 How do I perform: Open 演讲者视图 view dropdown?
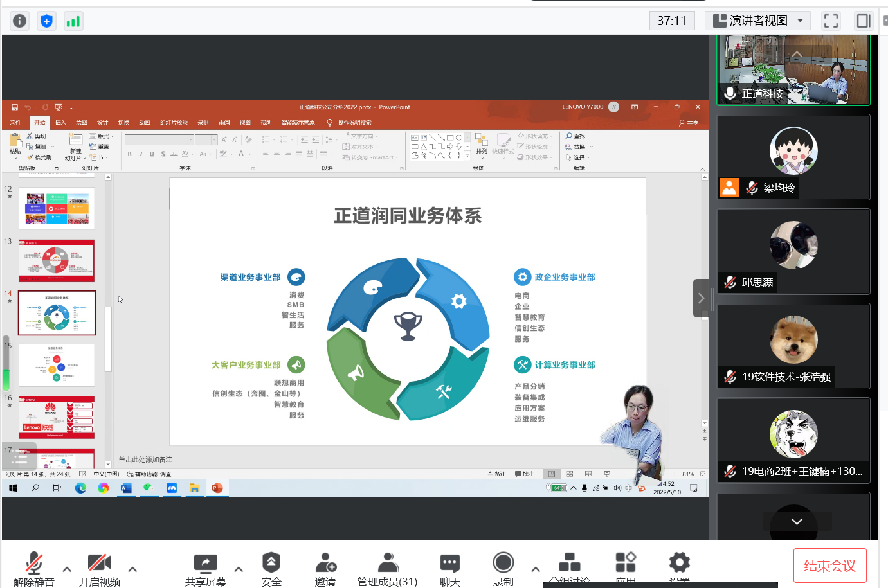tap(758, 21)
